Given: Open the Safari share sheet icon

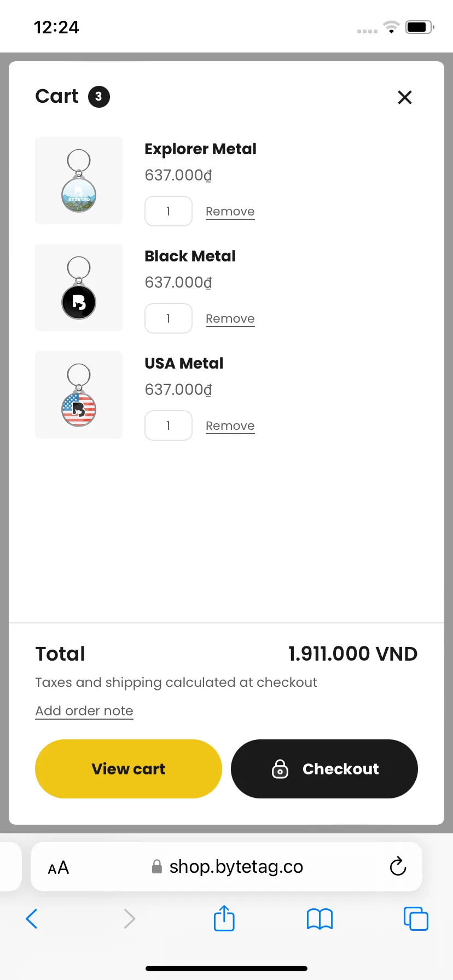Looking at the screenshot, I should [x=224, y=918].
